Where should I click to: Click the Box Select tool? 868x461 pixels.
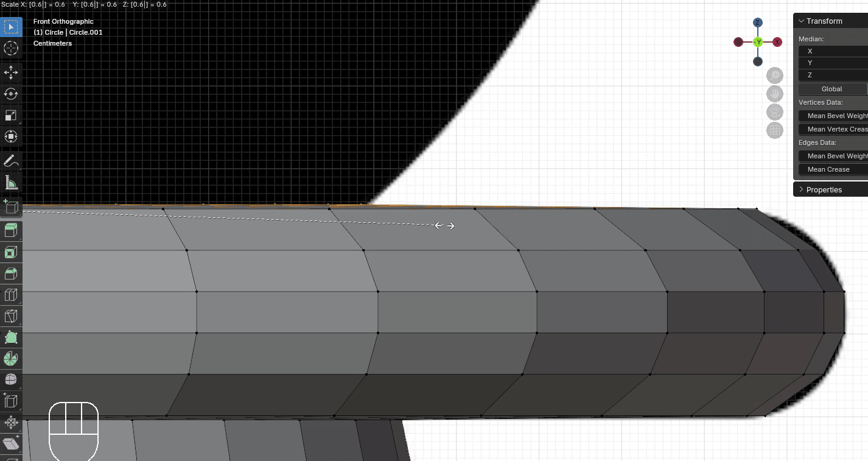click(11, 27)
